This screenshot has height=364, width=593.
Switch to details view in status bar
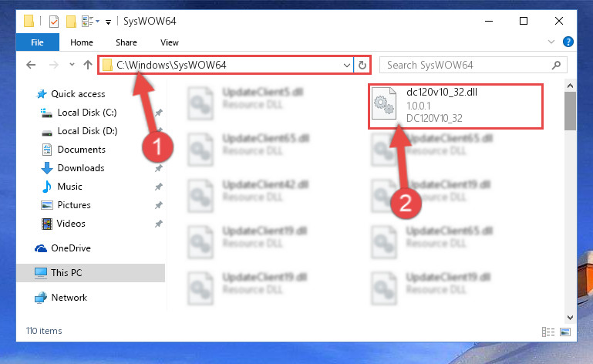coord(548,332)
